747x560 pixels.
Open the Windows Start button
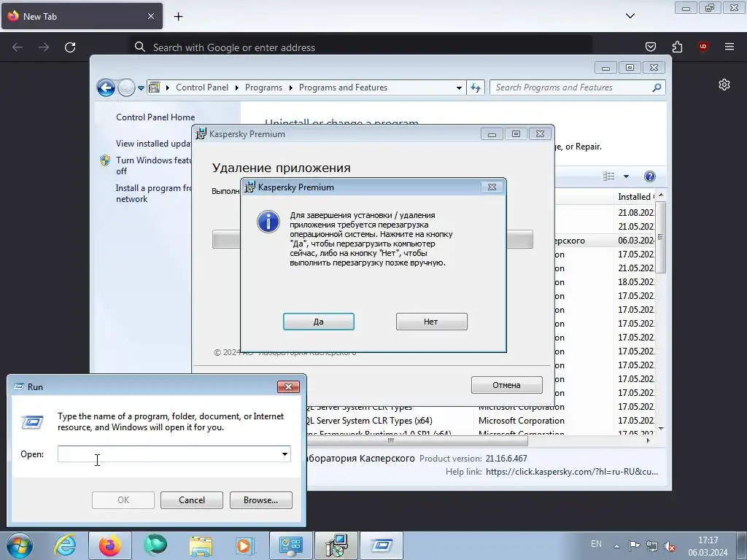click(x=20, y=545)
